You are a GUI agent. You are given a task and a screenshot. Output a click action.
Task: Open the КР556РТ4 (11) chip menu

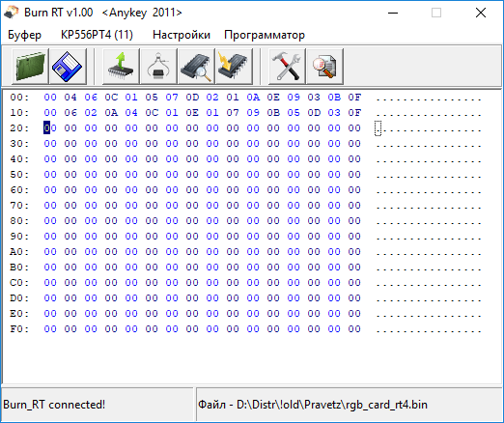97,35
